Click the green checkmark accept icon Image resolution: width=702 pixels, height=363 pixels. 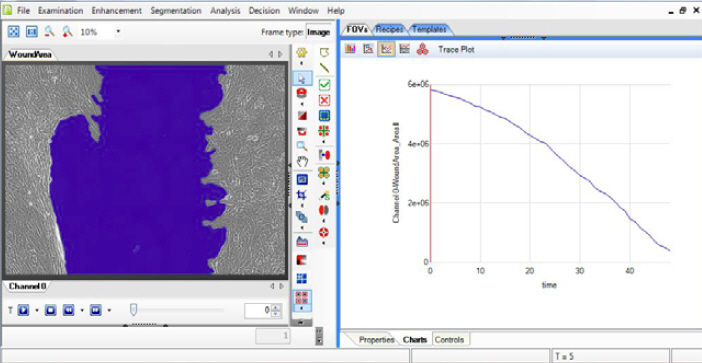(325, 84)
